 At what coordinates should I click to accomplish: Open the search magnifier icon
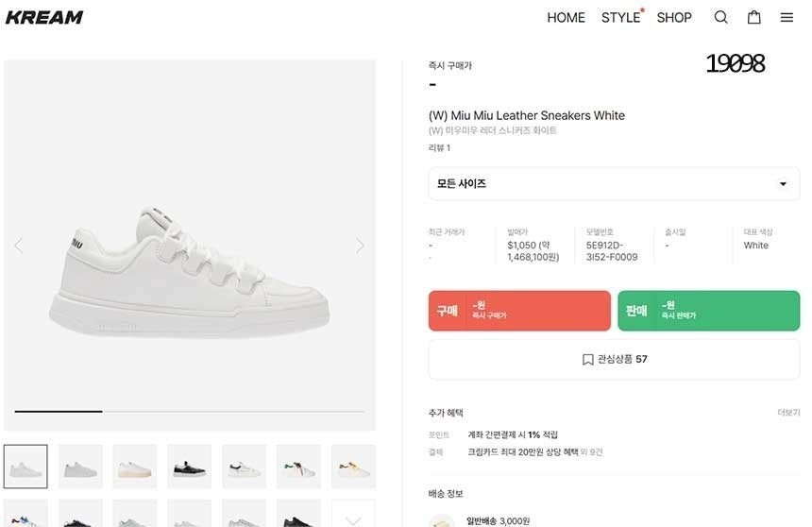(x=720, y=17)
